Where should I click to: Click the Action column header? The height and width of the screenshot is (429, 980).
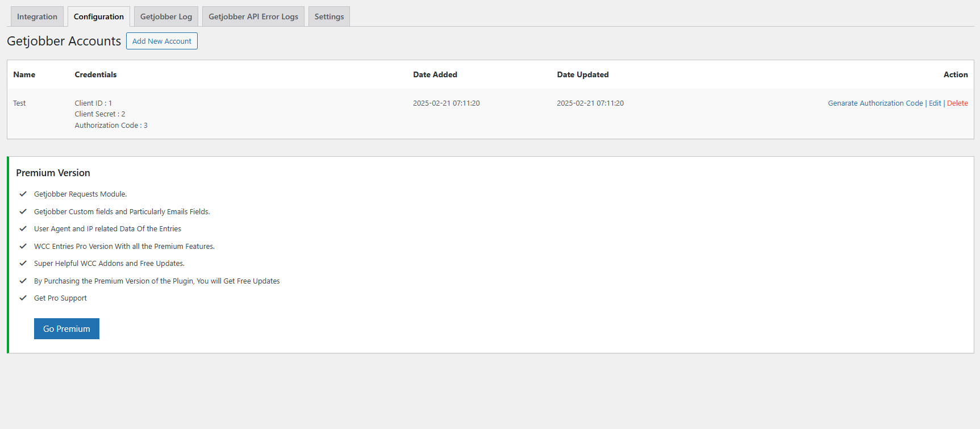pyautogui.click(x=956, y=74)
